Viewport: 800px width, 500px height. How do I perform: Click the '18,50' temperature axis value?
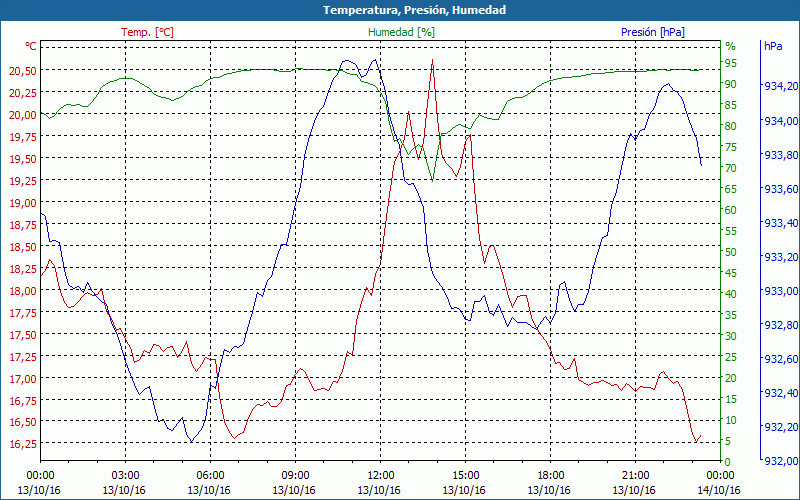click(x=23, y=247)
